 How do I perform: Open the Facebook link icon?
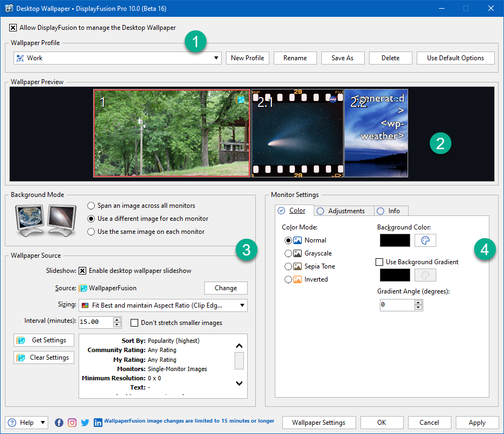click(x=59, y=423)
